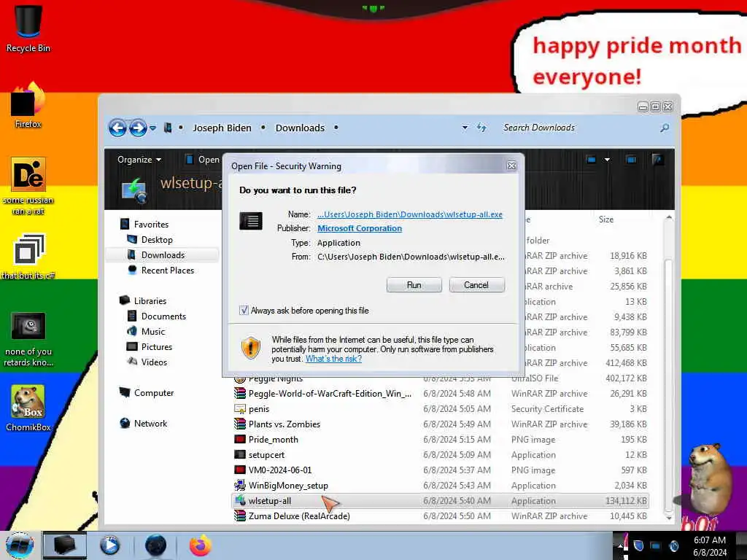
Task: Click the shield tray icon
Action: pos(638,545)
